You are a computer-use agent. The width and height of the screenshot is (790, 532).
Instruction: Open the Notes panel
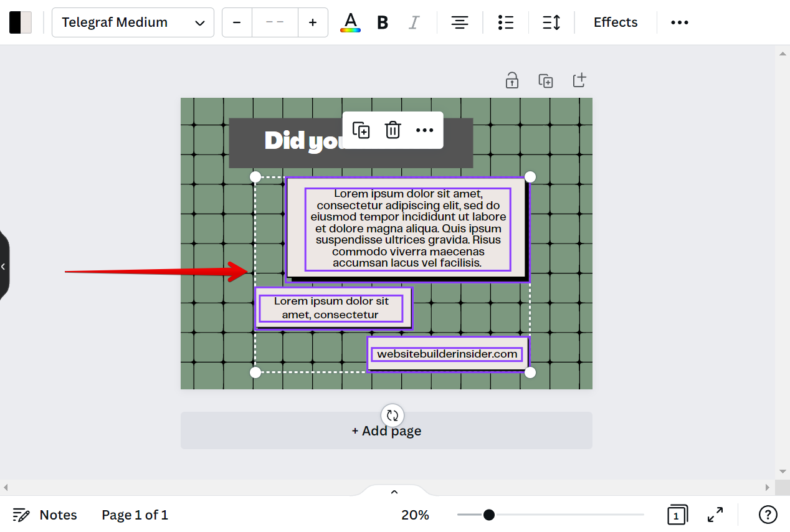45,515
